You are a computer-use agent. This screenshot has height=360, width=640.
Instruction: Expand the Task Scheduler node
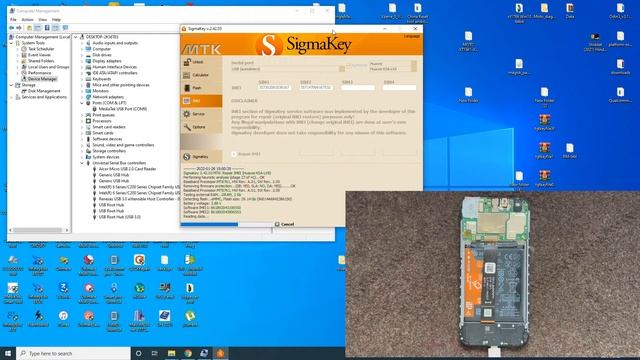(18, 49)
